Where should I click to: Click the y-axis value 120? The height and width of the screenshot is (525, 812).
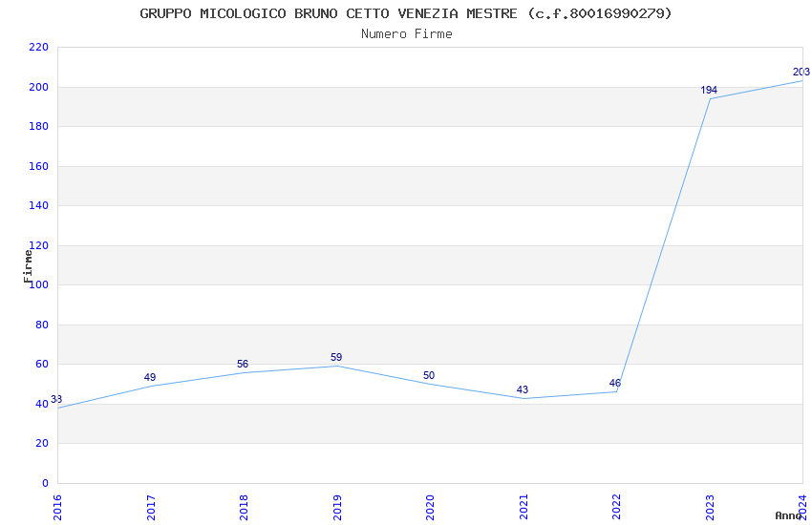tap(39, 245)
